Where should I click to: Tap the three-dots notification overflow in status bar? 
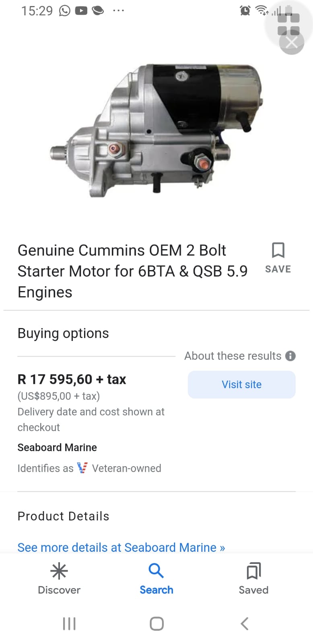click(118, 10)
